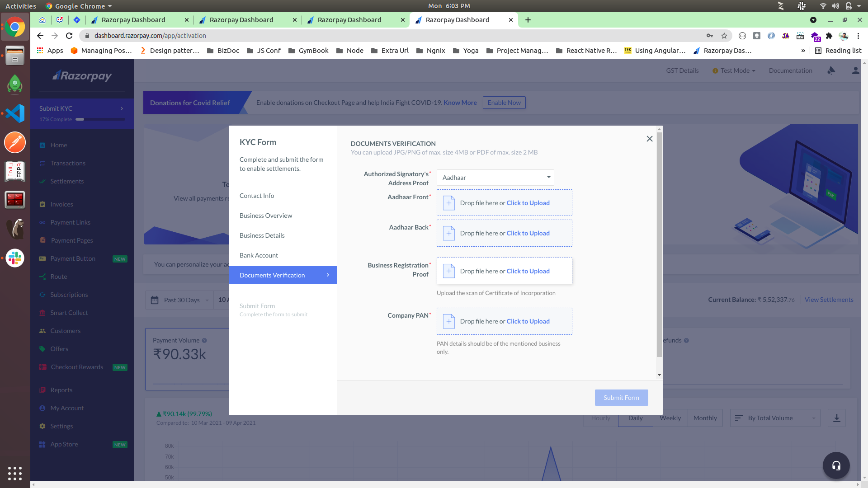
Task: Click Subscriptions sidebar icon
Action: click(42, 295)
